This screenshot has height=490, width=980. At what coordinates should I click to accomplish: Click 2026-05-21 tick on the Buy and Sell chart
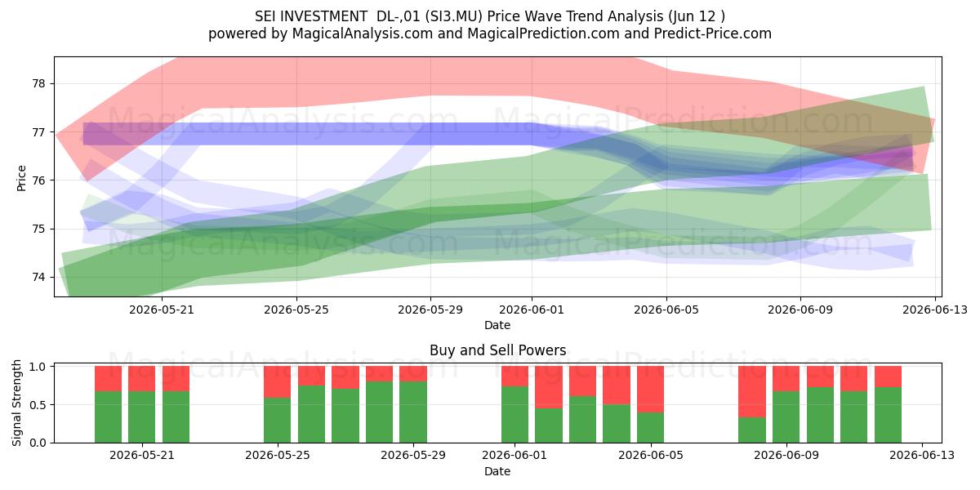coord(142,456)
